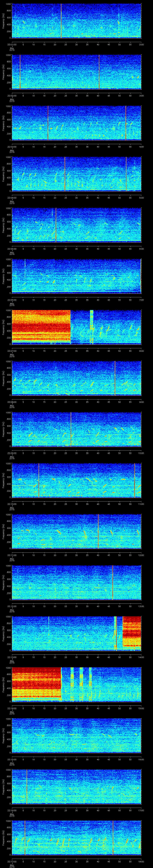Click the 22:07:00 start time label

point(12,351)
